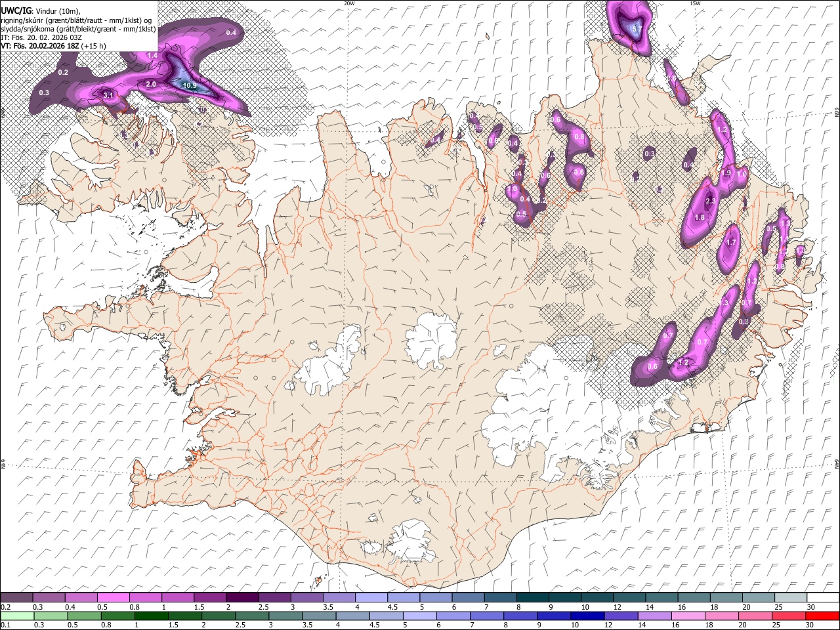Click the rigning/skúrir legend description line
The width and height of the screenshot is (840, 630).
(76, 20)
